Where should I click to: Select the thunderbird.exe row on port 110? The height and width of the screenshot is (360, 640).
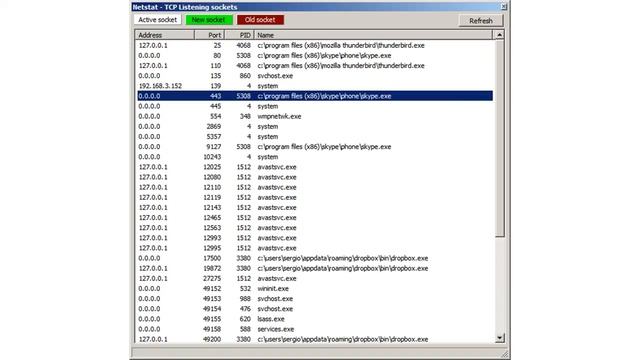coord(315,66)
